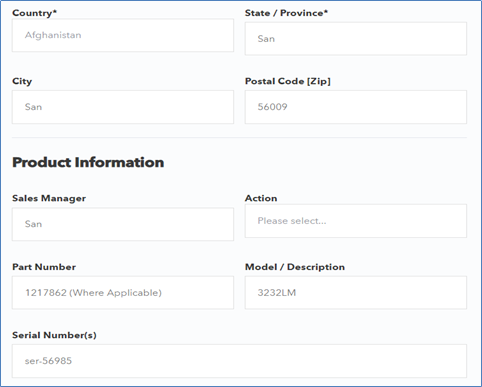Click the 'Sales Manager' label
The image size is (482, 387).
click(x=49, y=198)
